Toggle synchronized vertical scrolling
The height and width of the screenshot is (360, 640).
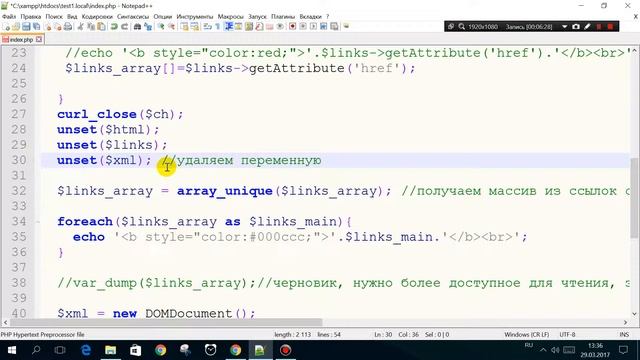(x=184, y=27)
